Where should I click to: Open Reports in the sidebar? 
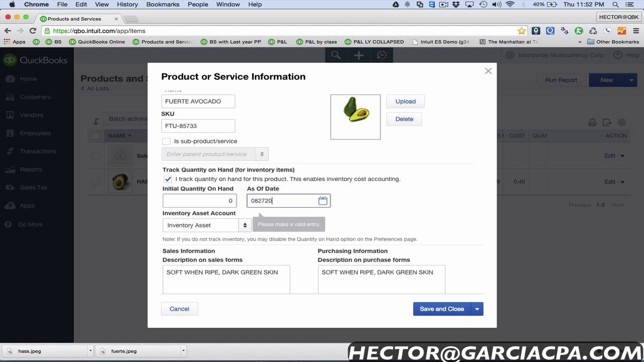[31, 169]
